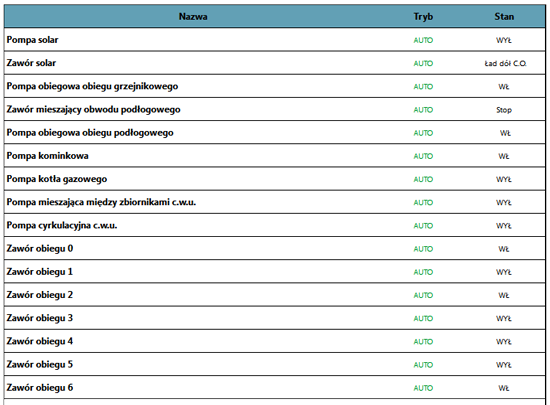This screenshot has width=550, height=405.
Task: Click AUTO mode for Pompa kominkowa
Action: coord(423,156)
